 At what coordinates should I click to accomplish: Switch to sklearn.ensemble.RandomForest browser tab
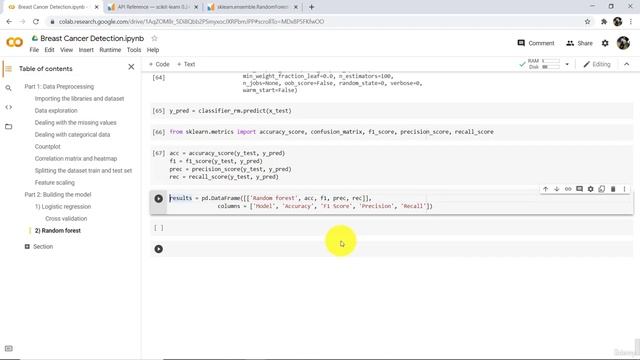(252, 7)
